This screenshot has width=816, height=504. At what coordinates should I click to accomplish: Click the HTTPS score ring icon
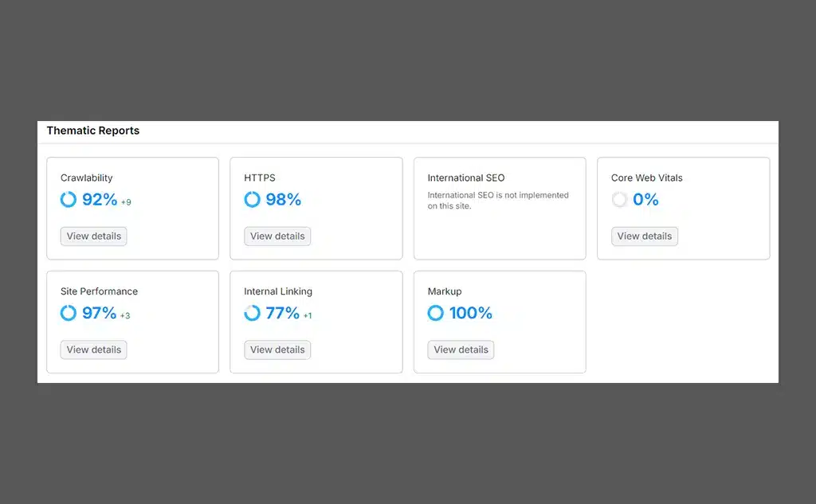click(252, 199)
